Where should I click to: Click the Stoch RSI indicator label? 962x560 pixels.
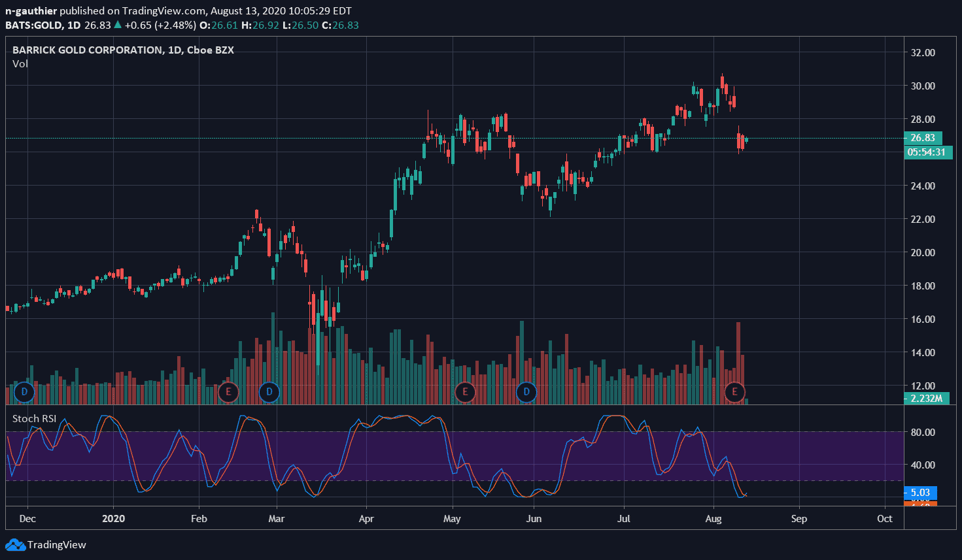tap(35, 418)
